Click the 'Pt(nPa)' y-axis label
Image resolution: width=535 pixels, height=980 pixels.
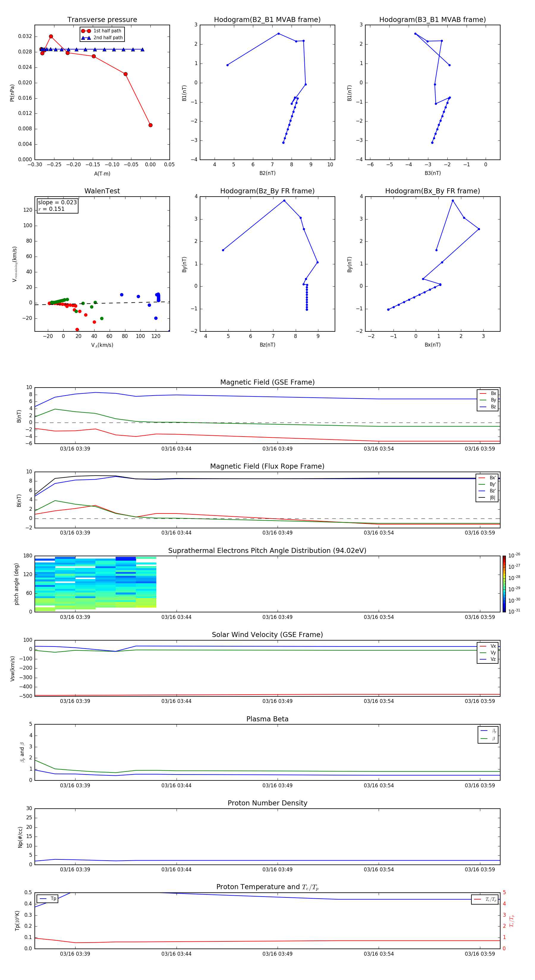(12, 93)
